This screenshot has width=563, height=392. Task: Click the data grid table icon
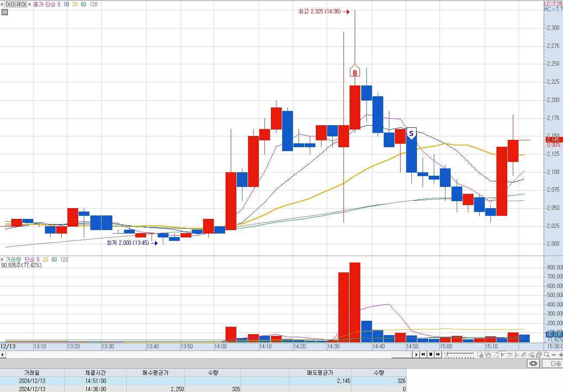(5, 12)
